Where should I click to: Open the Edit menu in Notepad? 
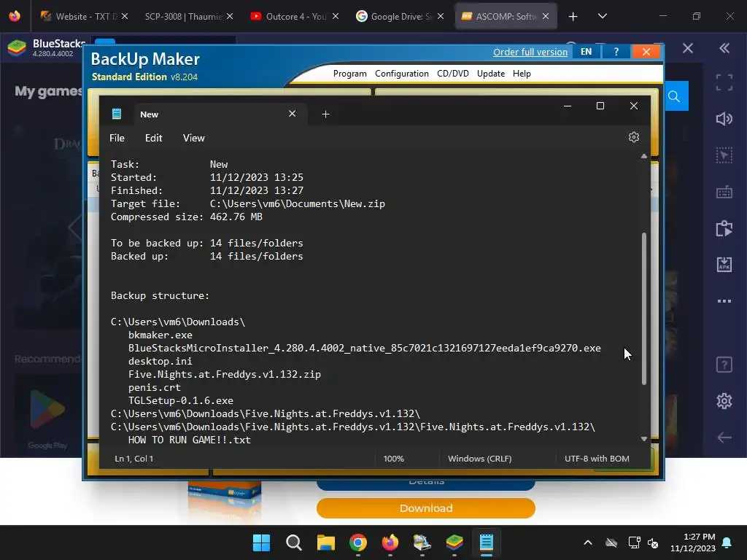(153, 138)
